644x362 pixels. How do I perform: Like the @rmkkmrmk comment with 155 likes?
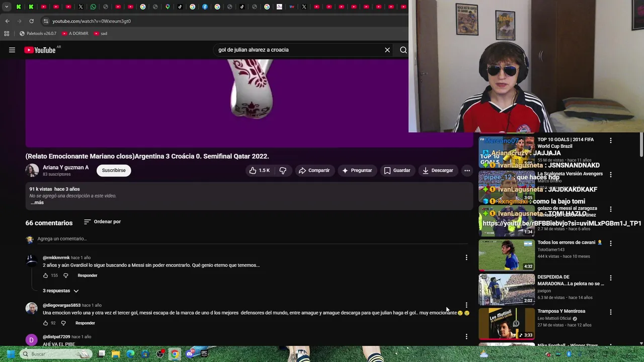click(x=45, y=276)
